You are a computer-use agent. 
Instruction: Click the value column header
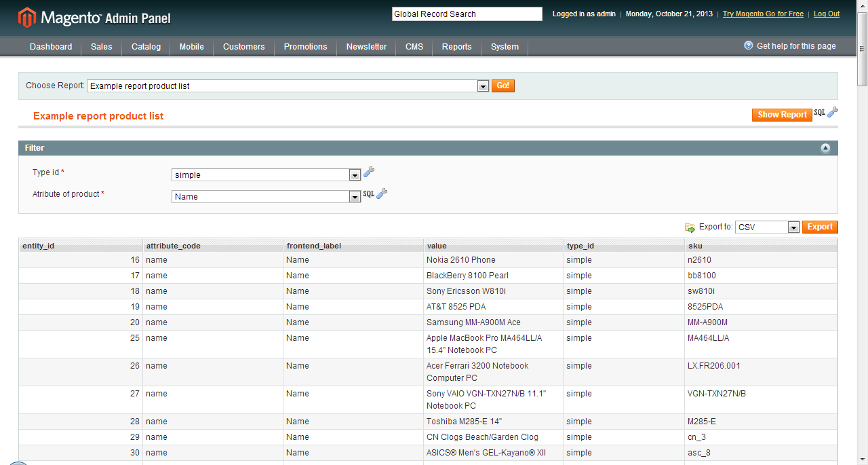(494, 246)
